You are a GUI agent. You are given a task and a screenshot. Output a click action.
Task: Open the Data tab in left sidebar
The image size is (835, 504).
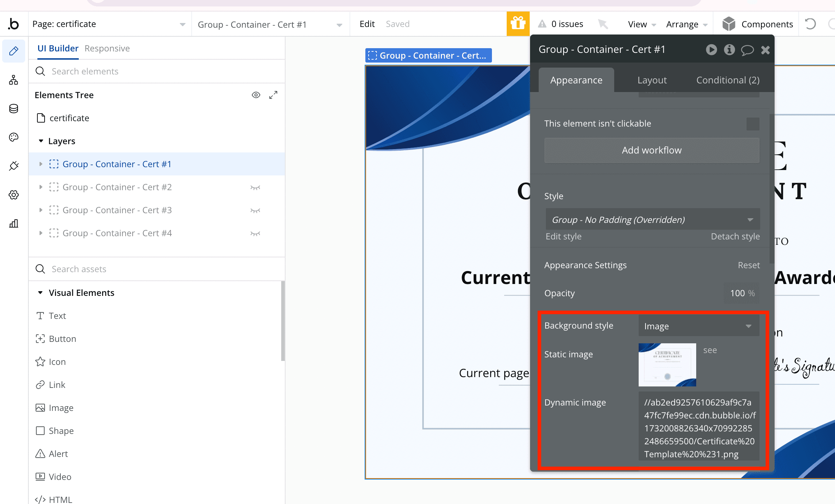tap(14, 109)
